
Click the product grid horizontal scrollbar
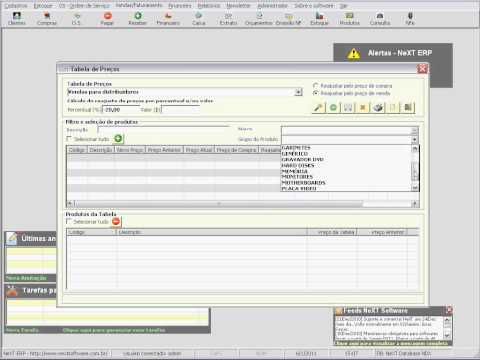[219, 203]
